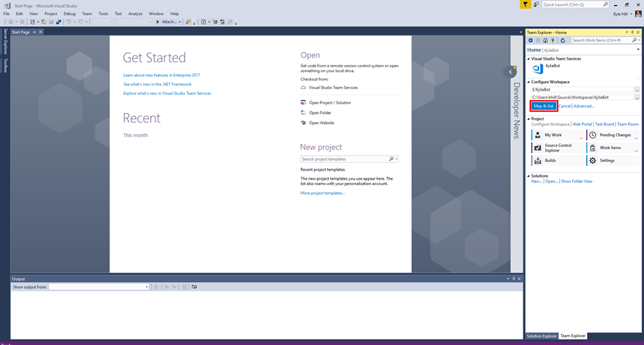Switch to the Solution Explorer tab

pos(542,336)
